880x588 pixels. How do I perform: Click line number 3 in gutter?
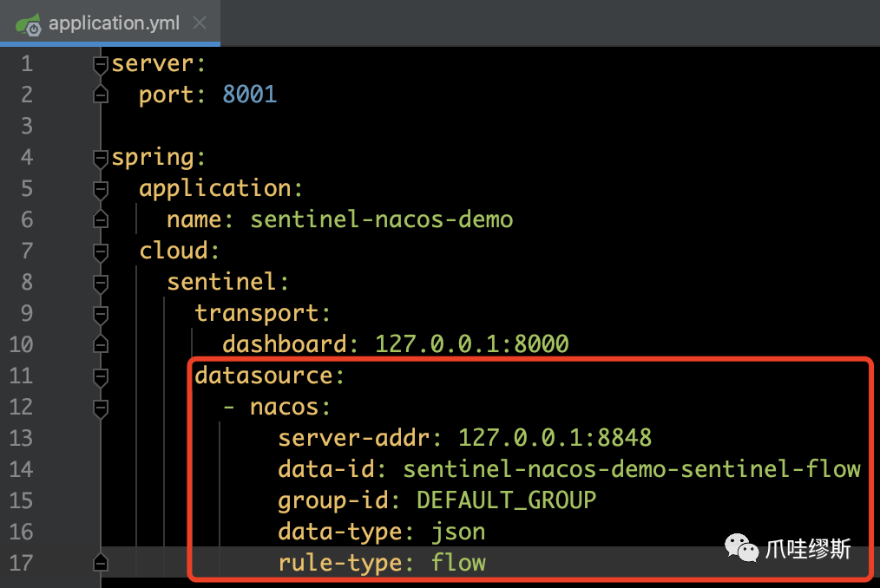[x=27, y=127]
